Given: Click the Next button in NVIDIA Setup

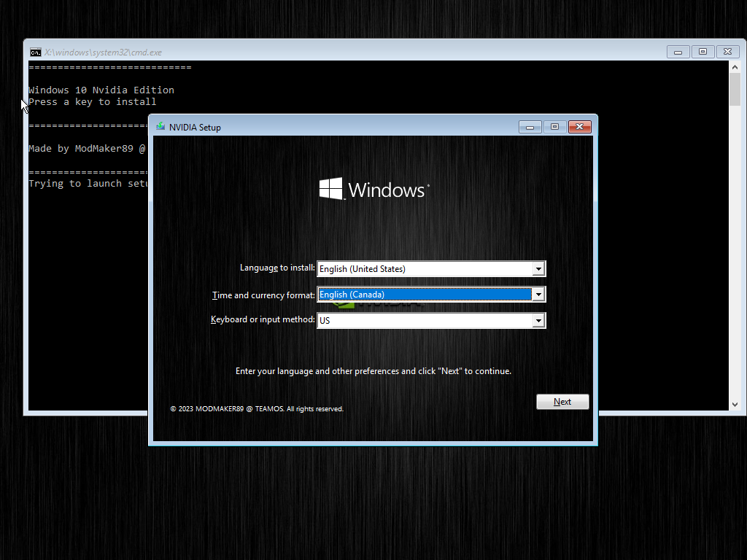Looking at the screenshot, I should [x=562, y=402].
